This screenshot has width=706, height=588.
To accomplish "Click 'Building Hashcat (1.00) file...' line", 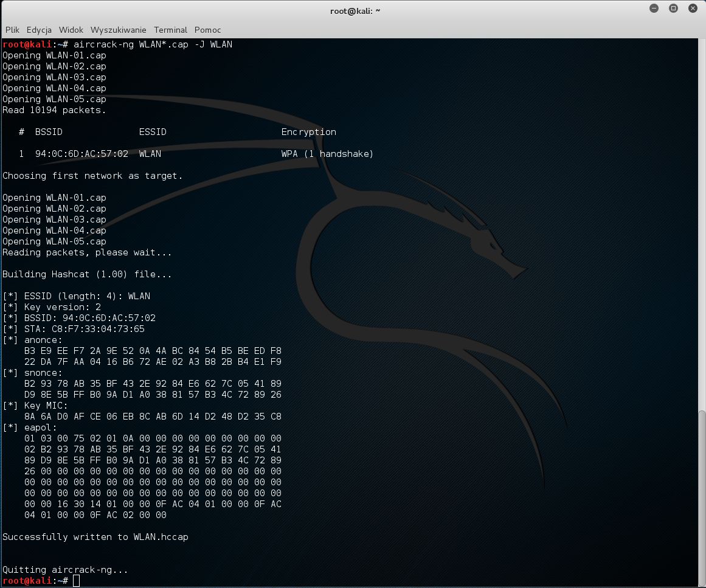I will click(87, 274).
